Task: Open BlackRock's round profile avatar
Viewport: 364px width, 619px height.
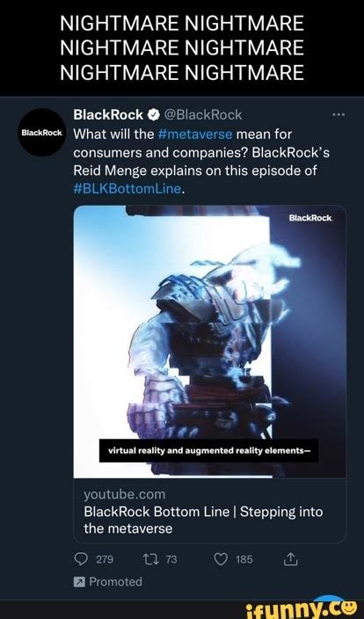Action: point(42,133)
